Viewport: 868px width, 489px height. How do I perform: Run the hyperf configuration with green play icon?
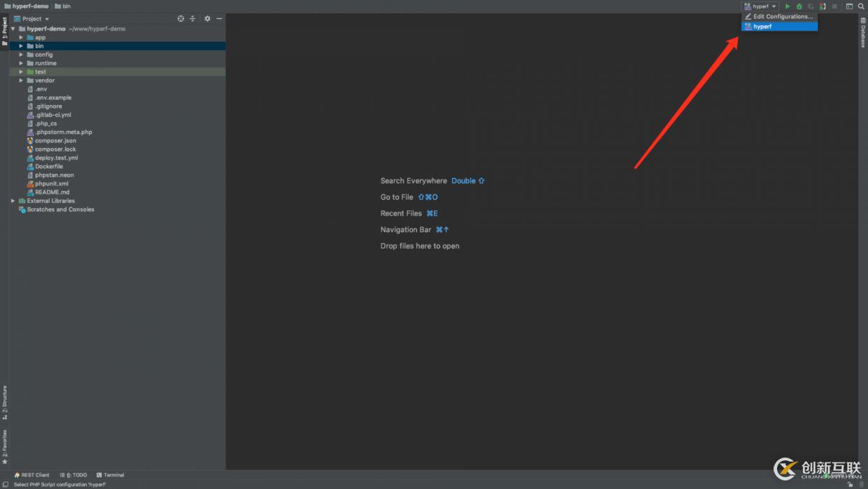point(787,6)
